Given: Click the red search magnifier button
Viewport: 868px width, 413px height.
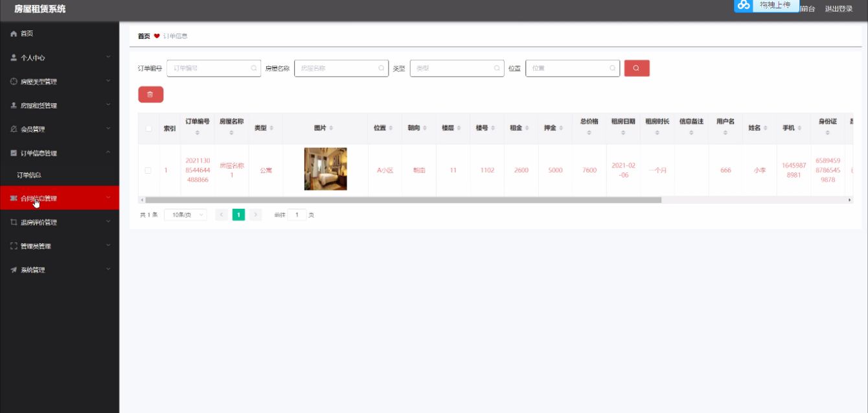Looking at the screenshot, I should 637,68.
